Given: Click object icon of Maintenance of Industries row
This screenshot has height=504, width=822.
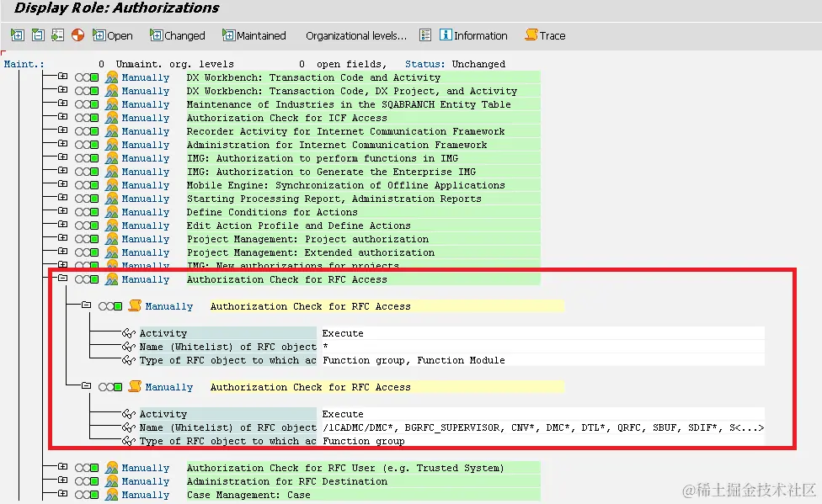Looking at the screenshot, I should 112,104.
